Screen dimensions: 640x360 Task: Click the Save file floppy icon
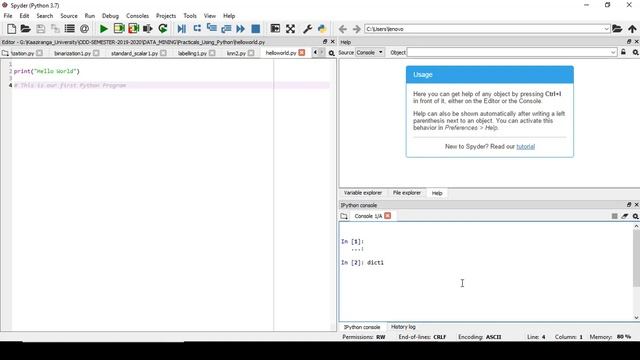point(40,29)
